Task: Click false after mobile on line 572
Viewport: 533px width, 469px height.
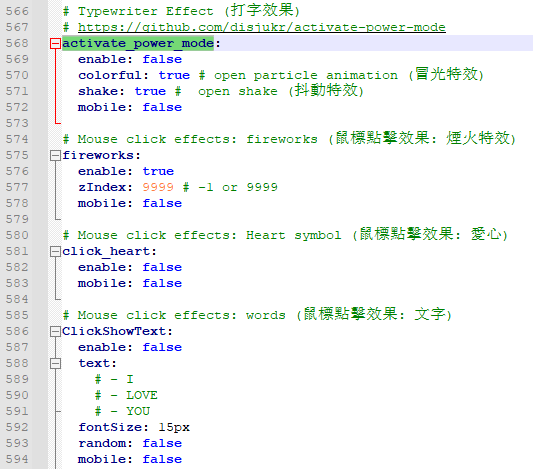Action: [162, 107]
